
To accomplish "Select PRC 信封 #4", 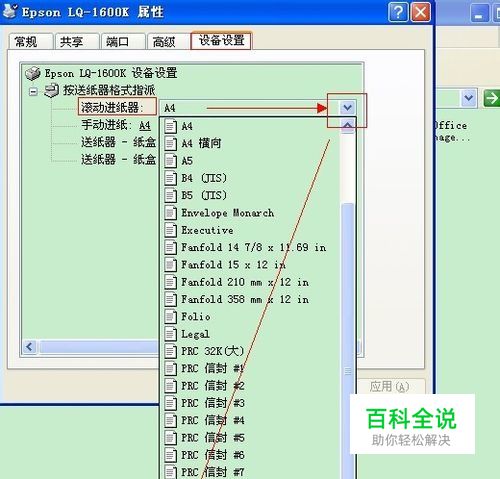I will [x=251, y=420].
